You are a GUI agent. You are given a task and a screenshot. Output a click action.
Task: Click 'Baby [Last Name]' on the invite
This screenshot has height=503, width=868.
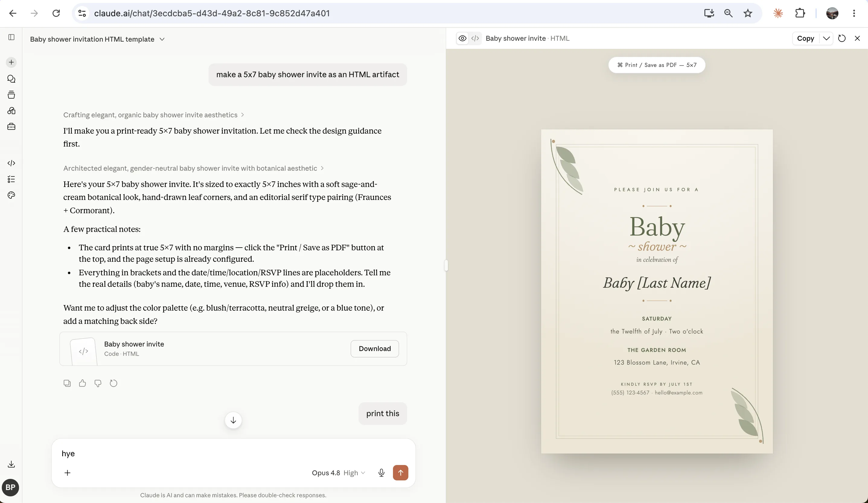point(657,283)
